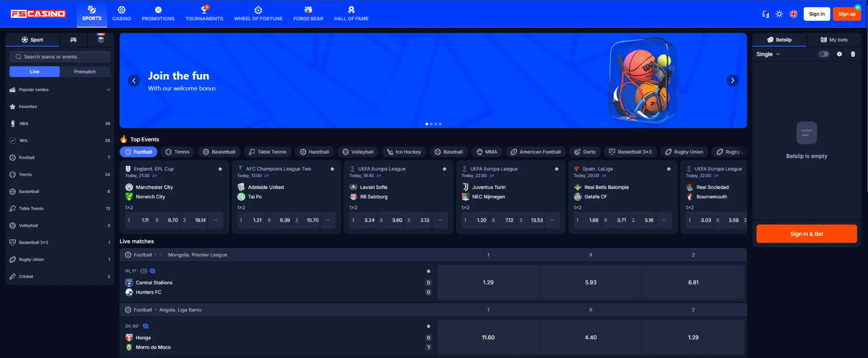Open the esports gamepad tab
Screen dimensions: 868x358
[x=73, y=40]
